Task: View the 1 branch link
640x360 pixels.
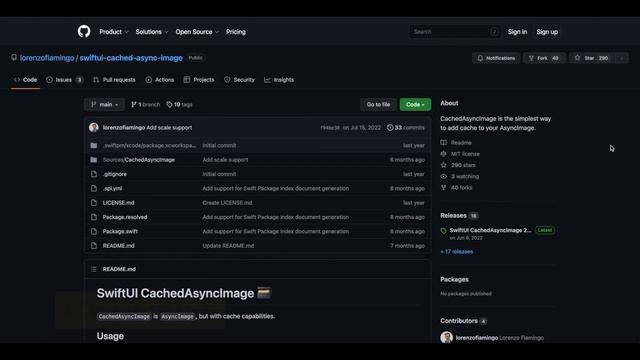Action: pos(145,104)
